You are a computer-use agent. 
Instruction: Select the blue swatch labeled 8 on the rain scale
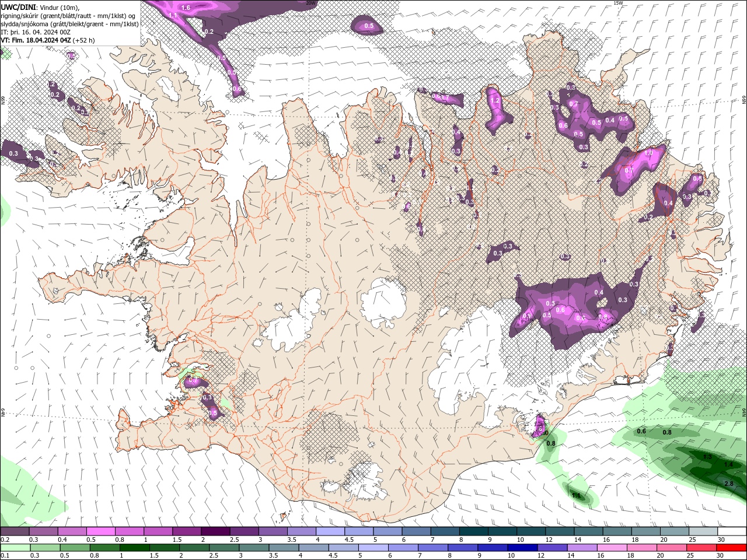point(463,548)
